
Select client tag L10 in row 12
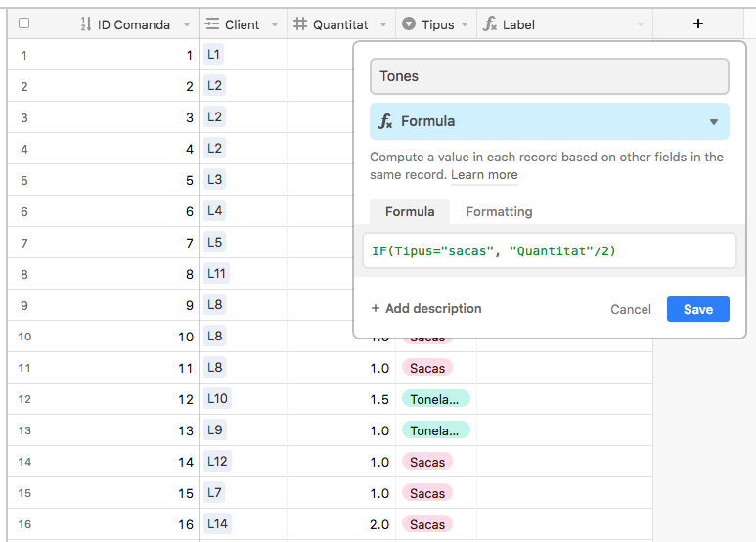click(x=217, y=398)
